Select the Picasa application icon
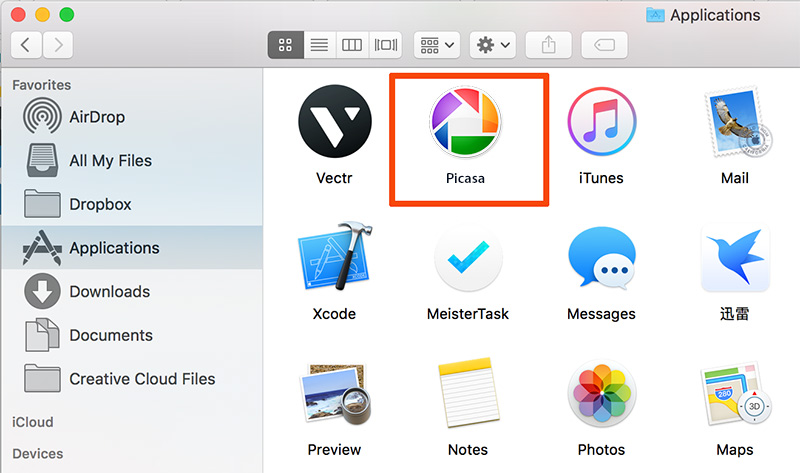 [x=465, y=121]
